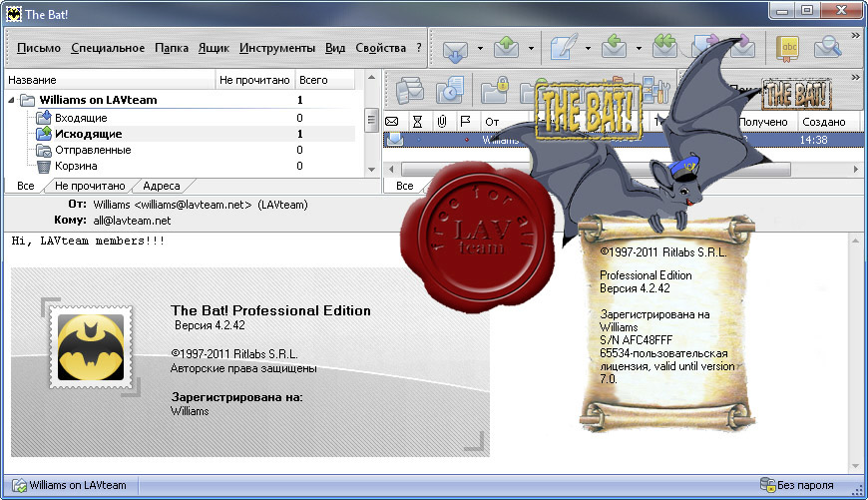The height and width of the screenshot is (500, 868).
Task: Click the Не прочитано column header
Action: tap(254, 80)
